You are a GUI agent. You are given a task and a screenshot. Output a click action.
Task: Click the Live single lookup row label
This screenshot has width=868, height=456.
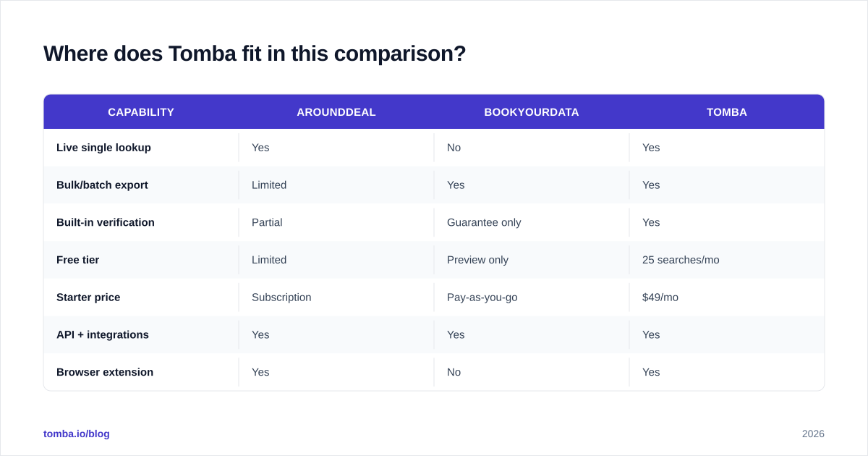(x=103, y=148)
